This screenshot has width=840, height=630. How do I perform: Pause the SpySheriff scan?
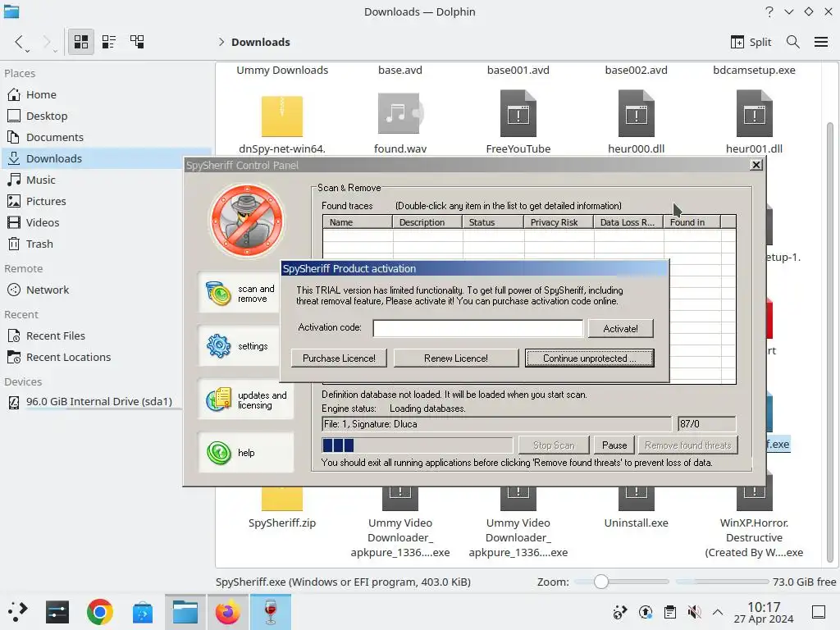[x=614, y=445]
